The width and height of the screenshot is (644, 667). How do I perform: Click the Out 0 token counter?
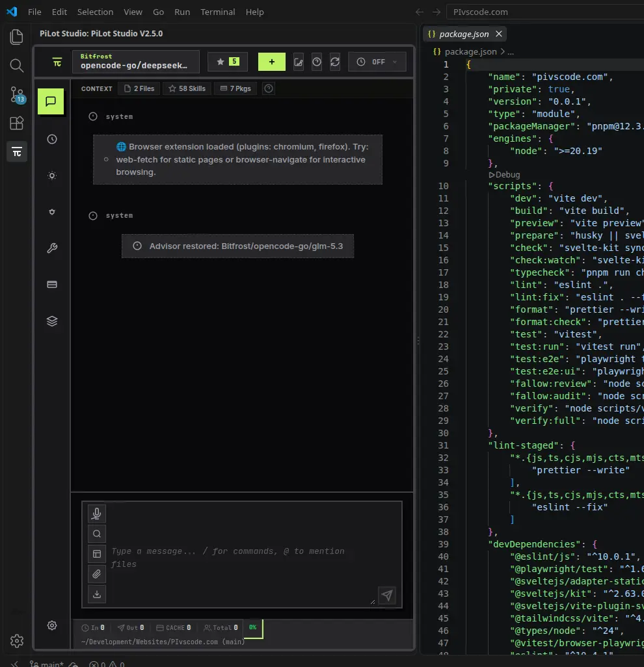click(131, 628)
